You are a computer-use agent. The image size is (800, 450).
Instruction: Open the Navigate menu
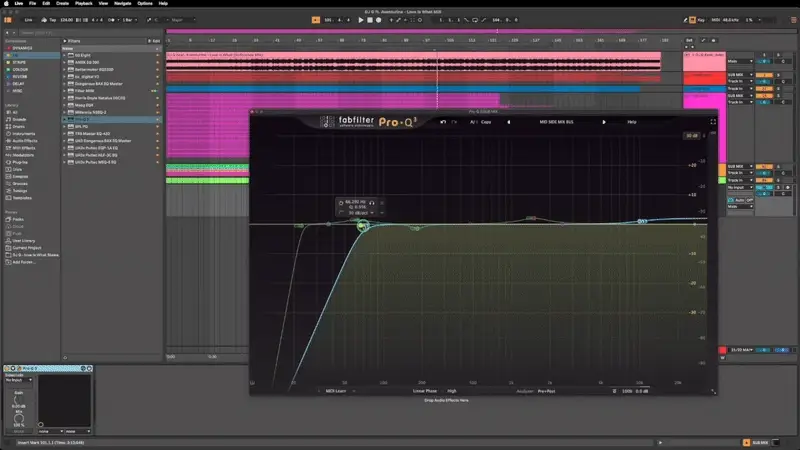tap(122, 3)
